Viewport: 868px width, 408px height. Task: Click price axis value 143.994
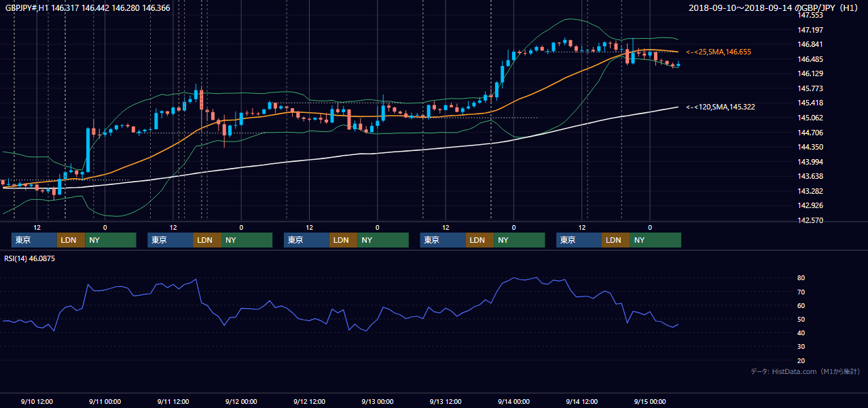pyautogui.click(x=810, y=162)
